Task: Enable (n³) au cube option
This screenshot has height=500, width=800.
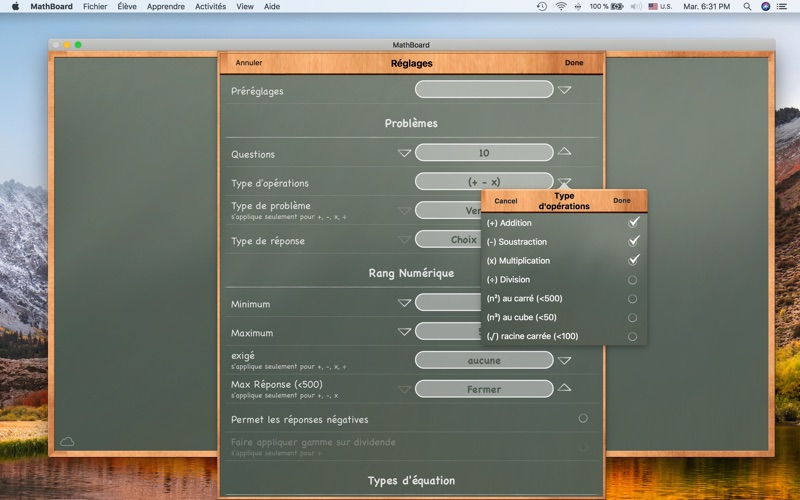Action: (x=632, y=317)
